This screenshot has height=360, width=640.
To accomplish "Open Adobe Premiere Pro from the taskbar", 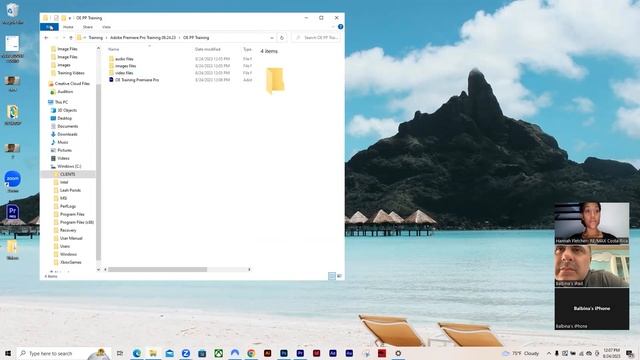I will [x=300, y=353].
